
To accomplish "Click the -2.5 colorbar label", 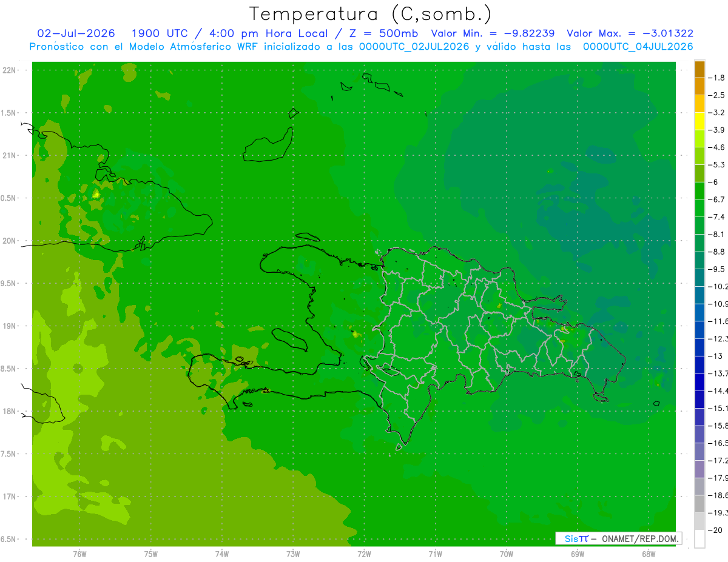I will click(x=717, y=96).
